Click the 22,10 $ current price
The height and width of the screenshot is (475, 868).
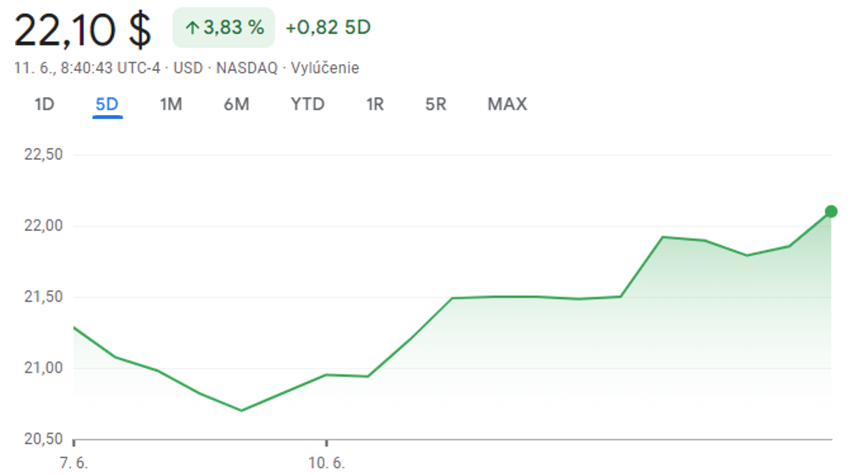[83, 30]
